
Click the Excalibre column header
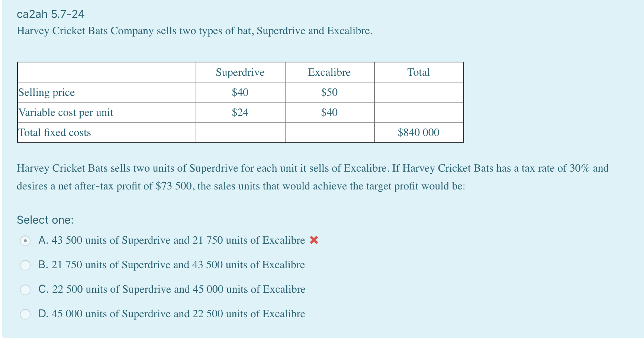(x=329, y=72)
